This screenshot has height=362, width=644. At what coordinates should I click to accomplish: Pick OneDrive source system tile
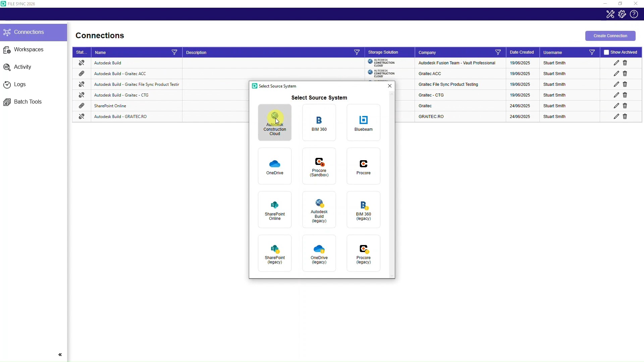pos(275,166)
